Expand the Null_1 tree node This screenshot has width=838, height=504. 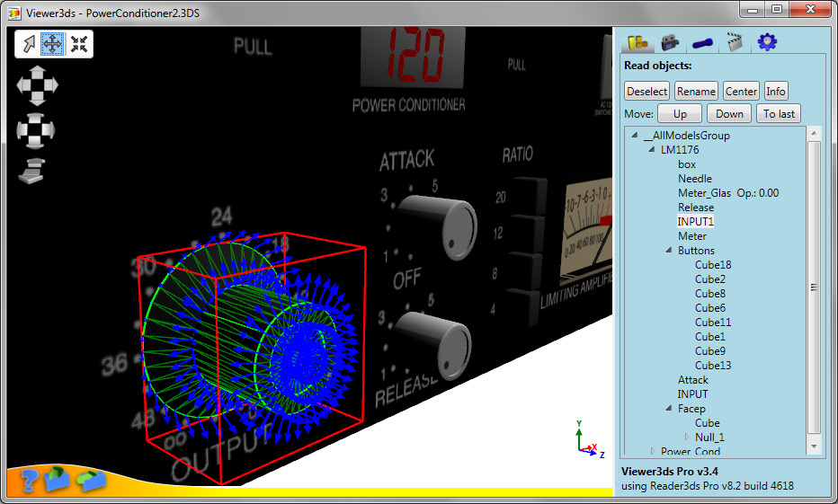(687, 438)
